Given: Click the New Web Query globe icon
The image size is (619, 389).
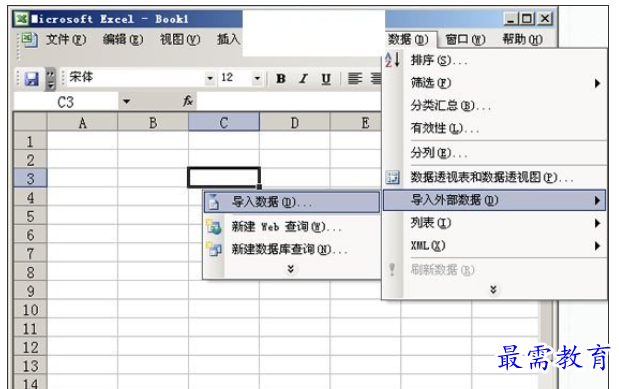Looking at the screenshot, I should point(214,227).
